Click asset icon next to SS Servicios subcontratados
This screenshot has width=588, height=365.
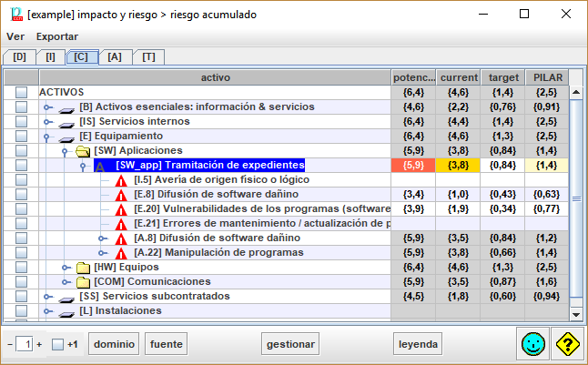pos(65,297)
